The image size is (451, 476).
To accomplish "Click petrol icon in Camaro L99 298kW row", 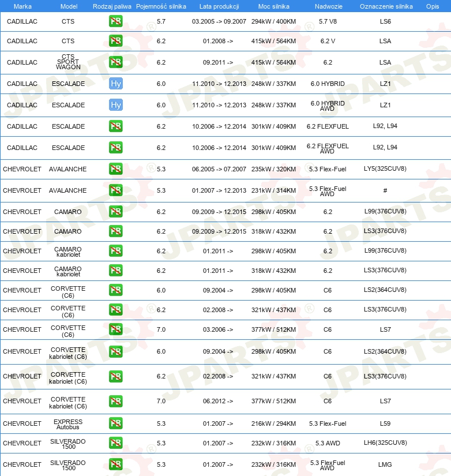I will 115,212.
